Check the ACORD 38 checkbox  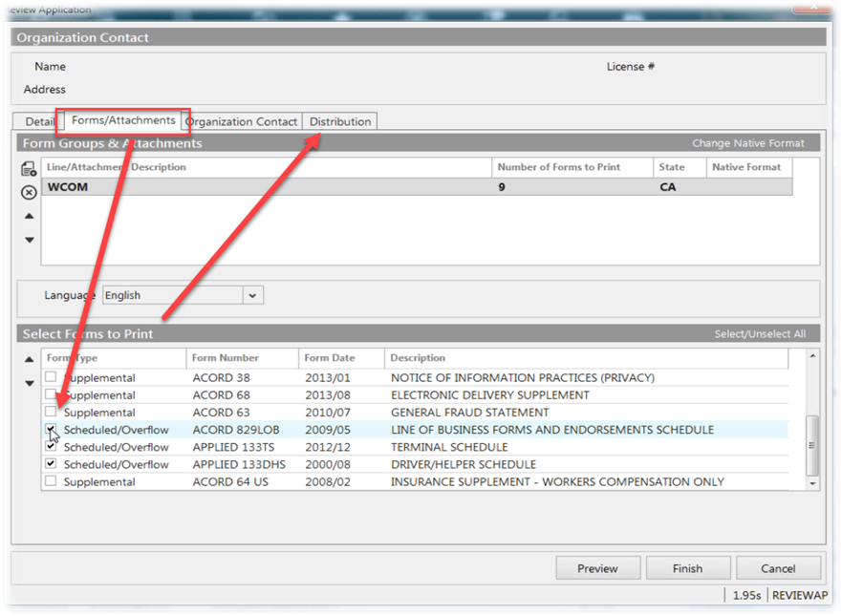coord(52,377)
